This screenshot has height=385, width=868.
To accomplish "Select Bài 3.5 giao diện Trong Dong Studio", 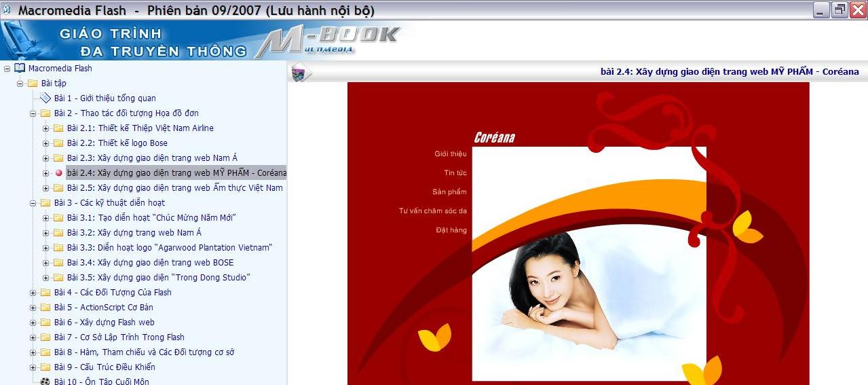I will 159,278.
